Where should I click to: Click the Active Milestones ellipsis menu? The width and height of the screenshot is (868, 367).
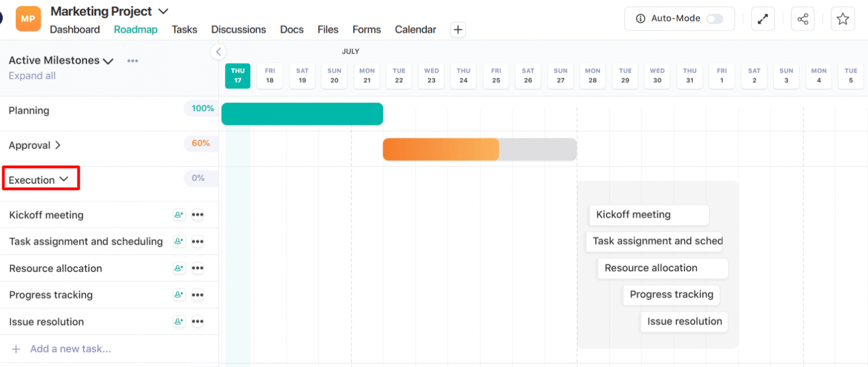pos(132,61)
